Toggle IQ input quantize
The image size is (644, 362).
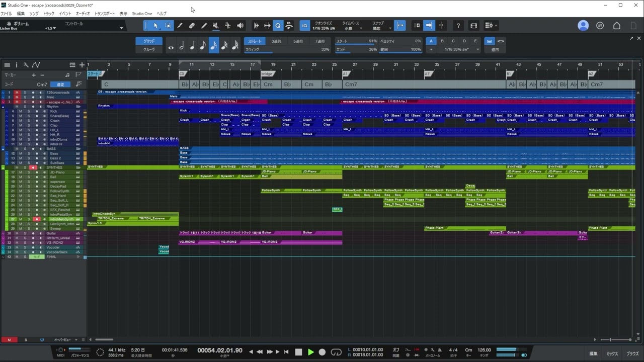(x=304, y=26)
